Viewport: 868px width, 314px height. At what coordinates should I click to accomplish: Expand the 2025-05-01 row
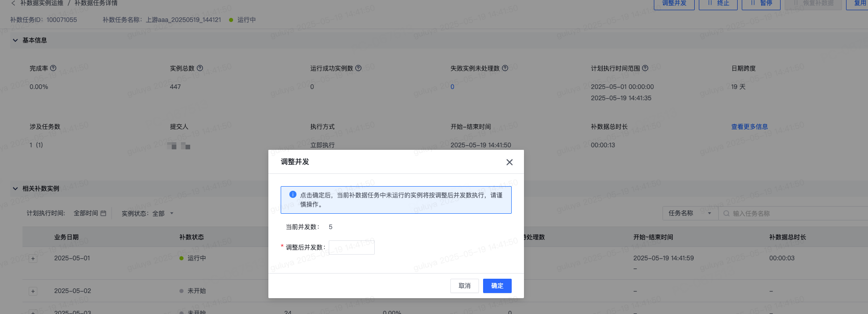pyautogui.click(x=33, y=259)
